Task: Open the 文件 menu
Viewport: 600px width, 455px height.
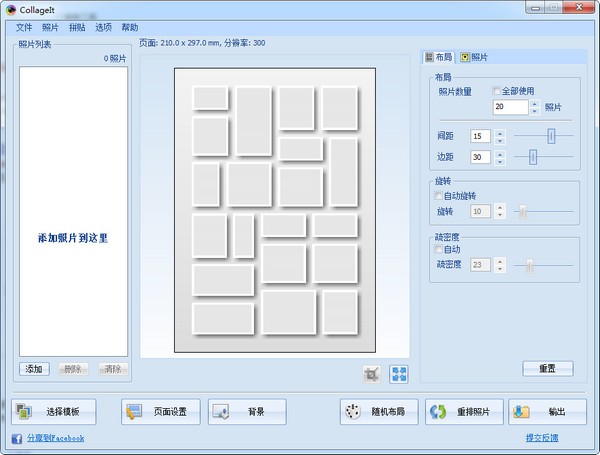Action: click(x=24, y=27)
